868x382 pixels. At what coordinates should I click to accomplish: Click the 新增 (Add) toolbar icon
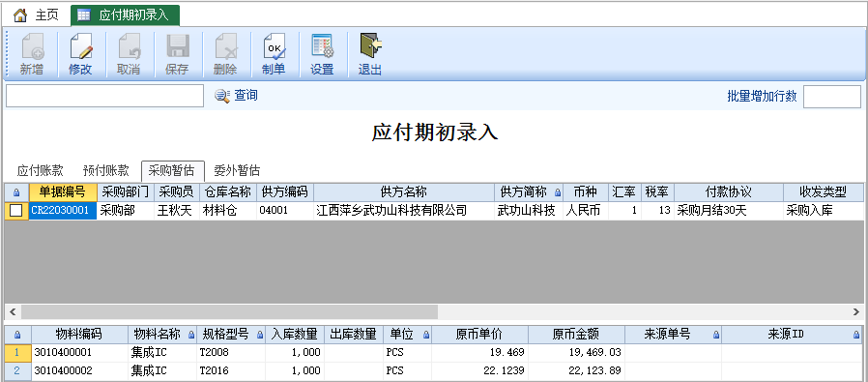coord(32,46)
